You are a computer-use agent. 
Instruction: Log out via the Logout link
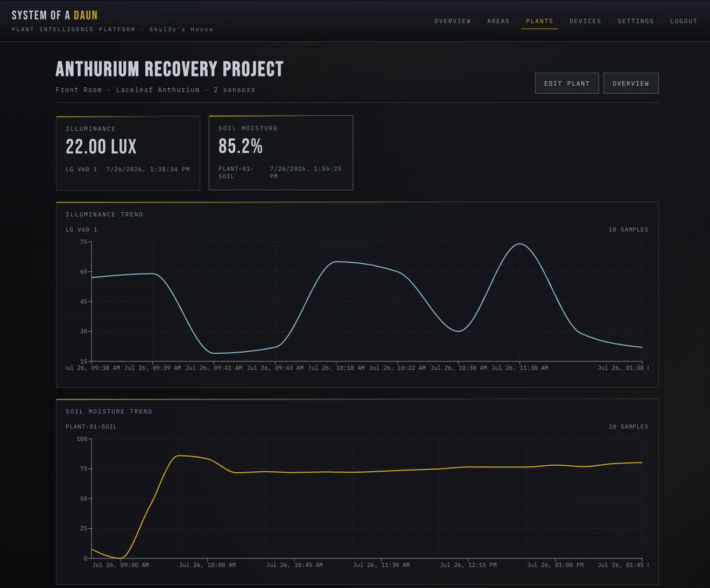tap(684, 21)
